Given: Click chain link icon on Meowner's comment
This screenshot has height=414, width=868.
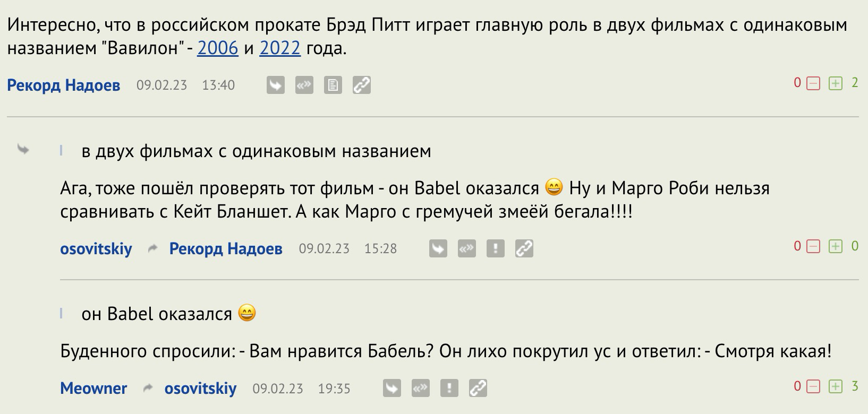Looking at the screenshot, I should pyautogui.click(x=478, y=389).
